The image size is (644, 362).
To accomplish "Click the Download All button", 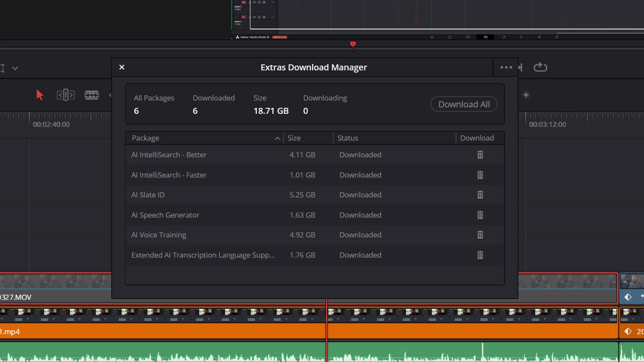I will click(464, 104).
